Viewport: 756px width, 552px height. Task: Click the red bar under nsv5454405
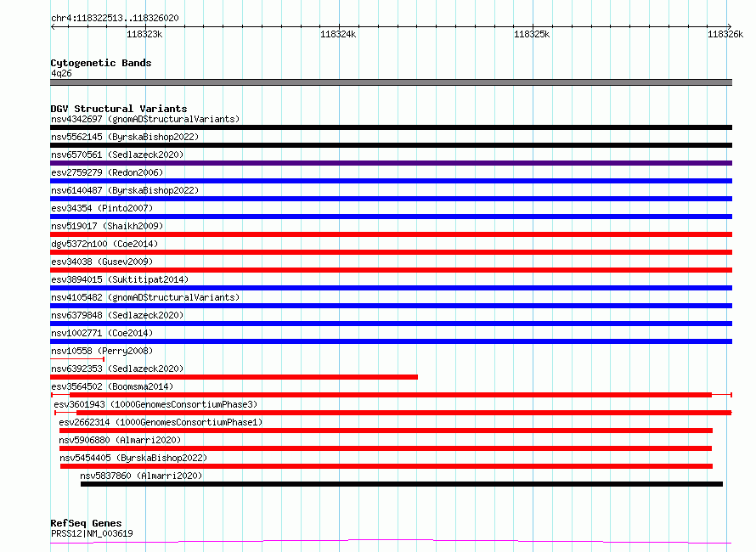click(386, 466)
